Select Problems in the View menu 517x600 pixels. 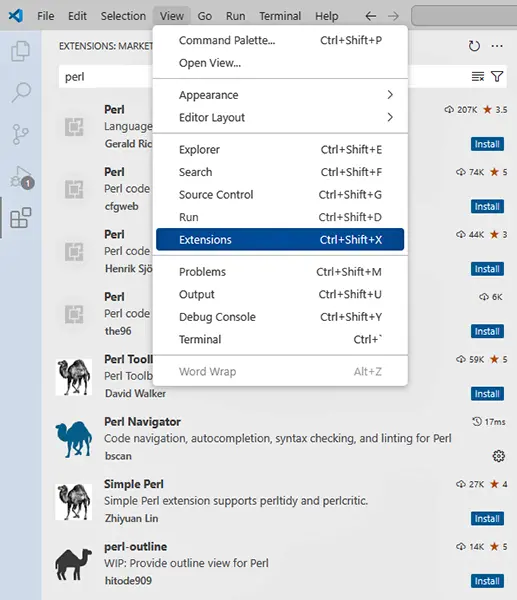pyautogui.click(x=280, y=272)
